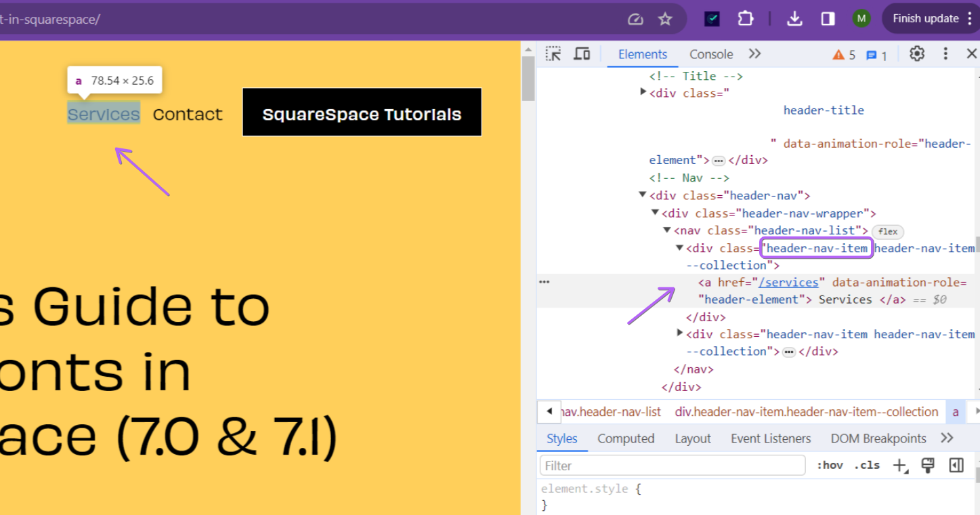Toggle the computed styles sidebar icon
980x515 pixels.
[956, 466]
